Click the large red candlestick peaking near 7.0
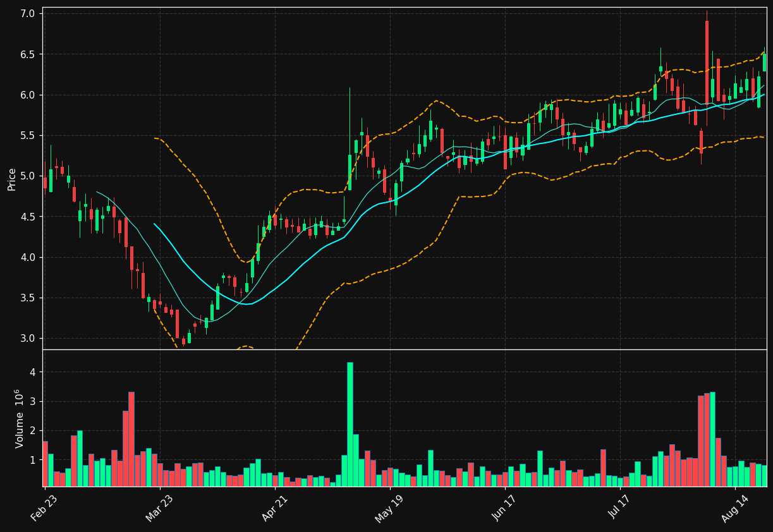This screenshot has height=532, width=773. pyautogui.click(x=707, y=62)
